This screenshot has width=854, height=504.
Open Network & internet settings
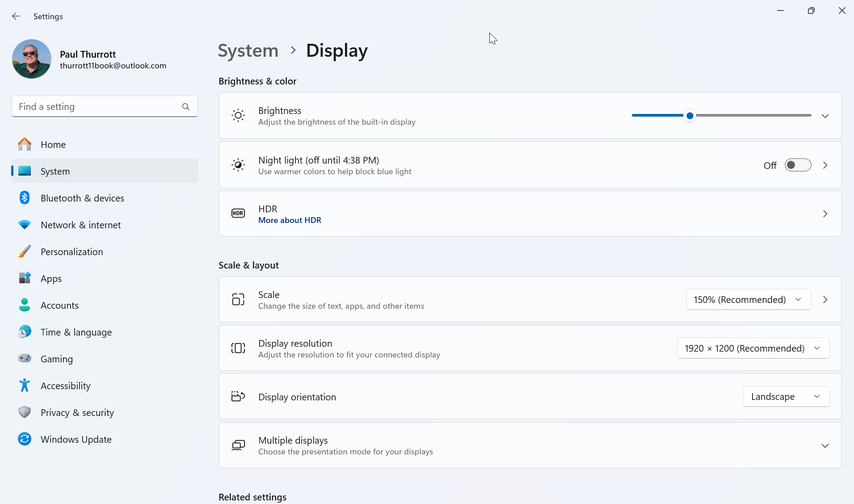coord(80,225)
